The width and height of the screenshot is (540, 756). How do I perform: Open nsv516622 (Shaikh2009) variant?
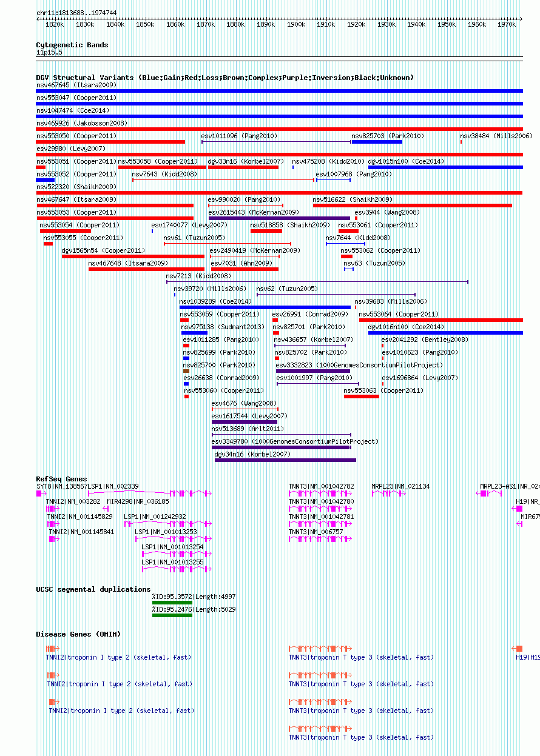coord(353,199)
